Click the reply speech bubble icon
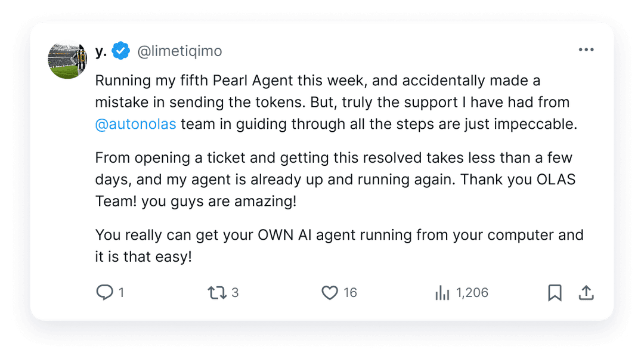644x359 pixels. point(104,292)
